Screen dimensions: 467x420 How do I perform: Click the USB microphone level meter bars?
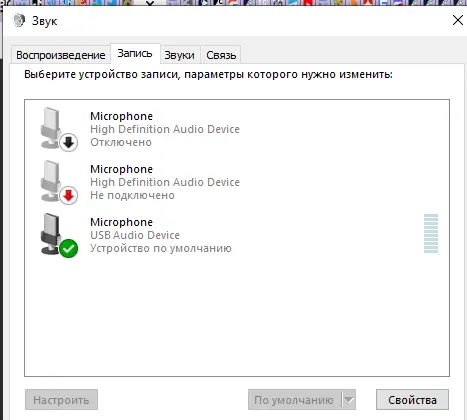[431, 234]
